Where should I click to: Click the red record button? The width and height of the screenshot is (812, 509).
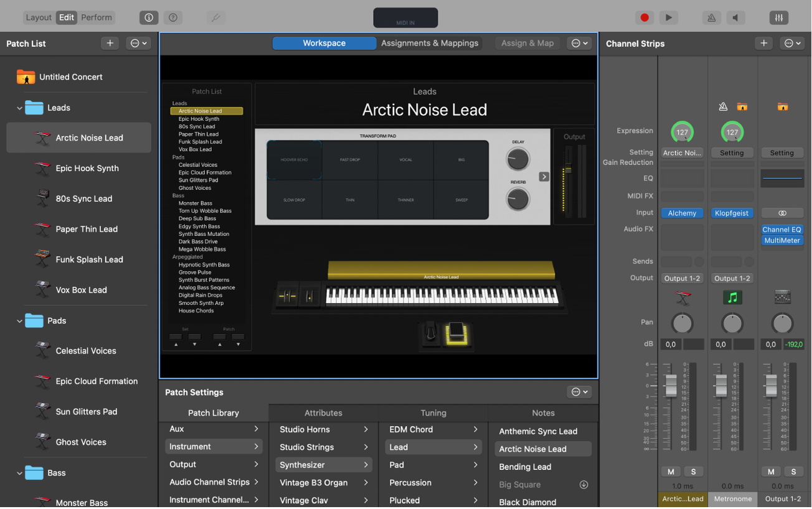644,17
